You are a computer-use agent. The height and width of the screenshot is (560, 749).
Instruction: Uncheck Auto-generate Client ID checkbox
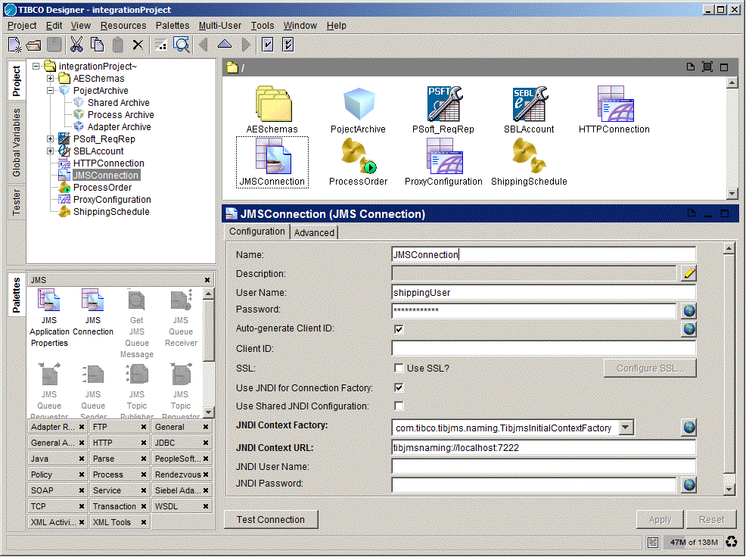pos(399,329)
